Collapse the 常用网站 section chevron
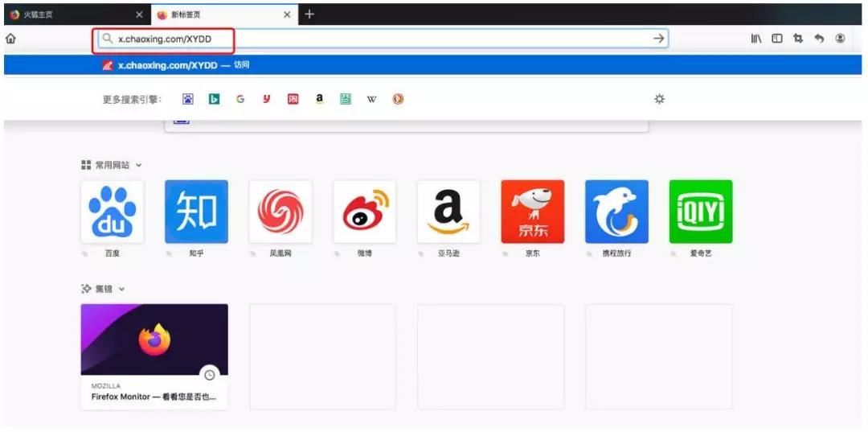 (x=139, y=165)
